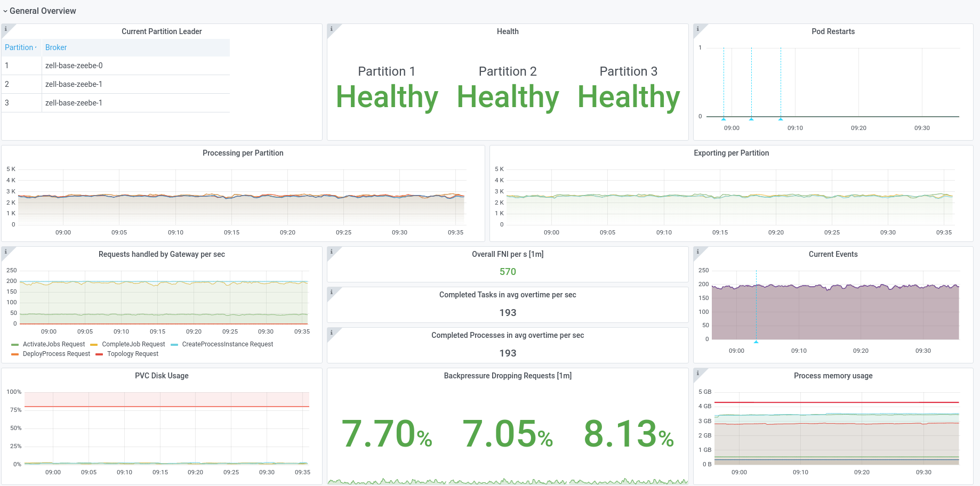This screenshot has height=486, width=980.
Task: Select partition number 1 cell
Action: pos(21,66)
